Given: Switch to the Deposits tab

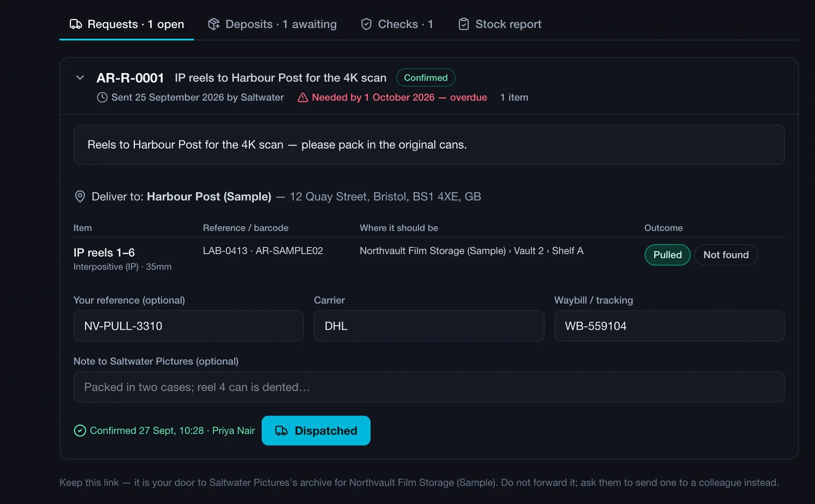Looking at the screenshot, I should [x=272, y=24].
